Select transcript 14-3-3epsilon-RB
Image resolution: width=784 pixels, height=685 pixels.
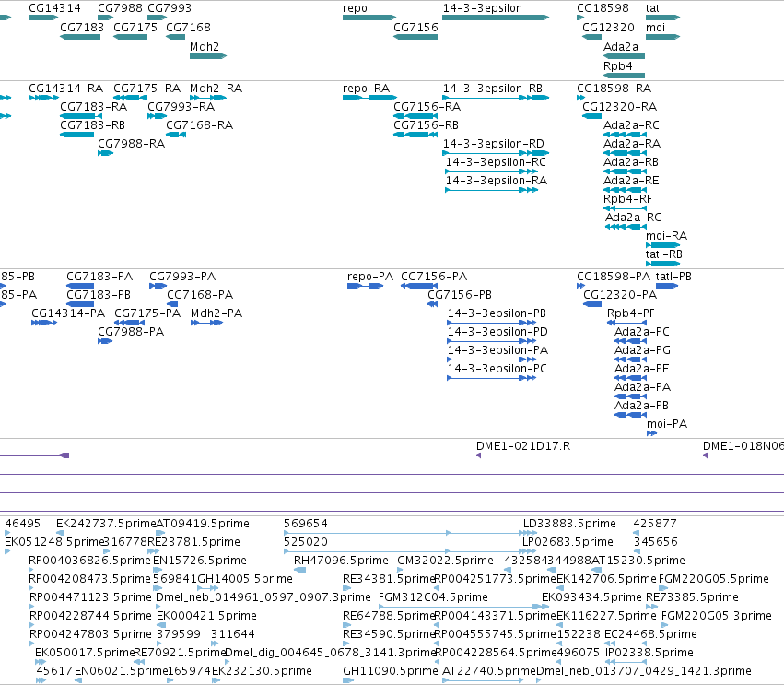(x=496, y=98)
